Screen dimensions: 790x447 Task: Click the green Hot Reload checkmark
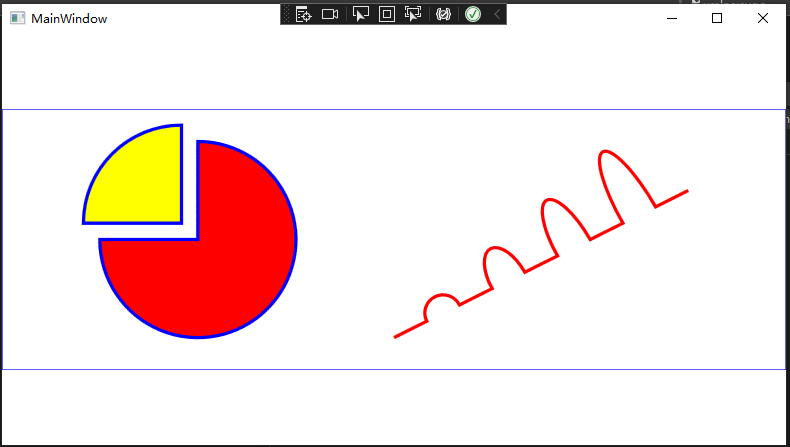[473, 15]
